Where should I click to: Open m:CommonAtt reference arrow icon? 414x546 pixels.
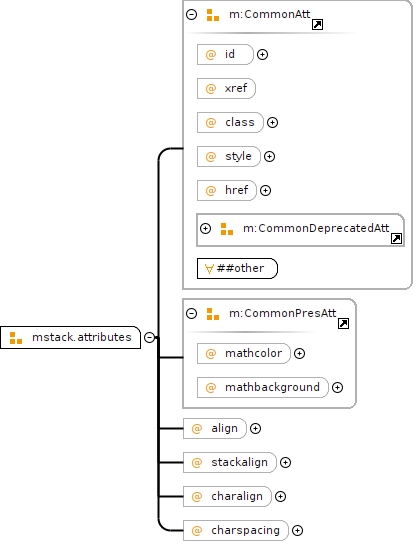(317, 25)
